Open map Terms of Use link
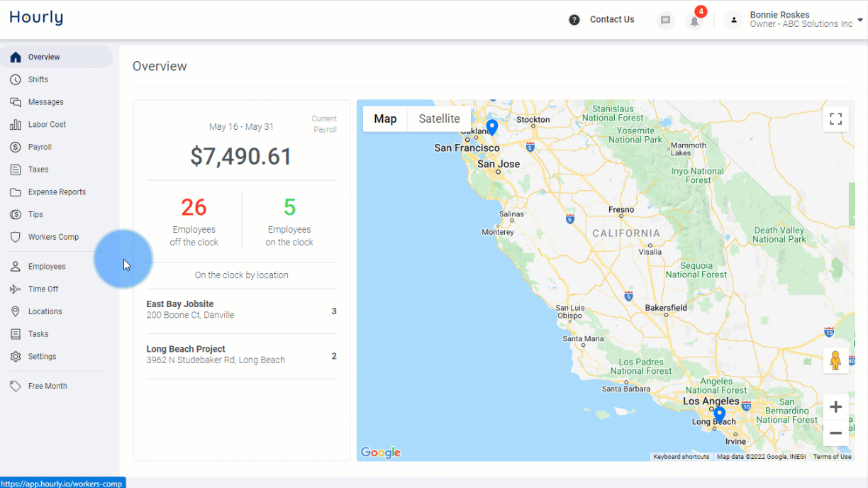 832,457
